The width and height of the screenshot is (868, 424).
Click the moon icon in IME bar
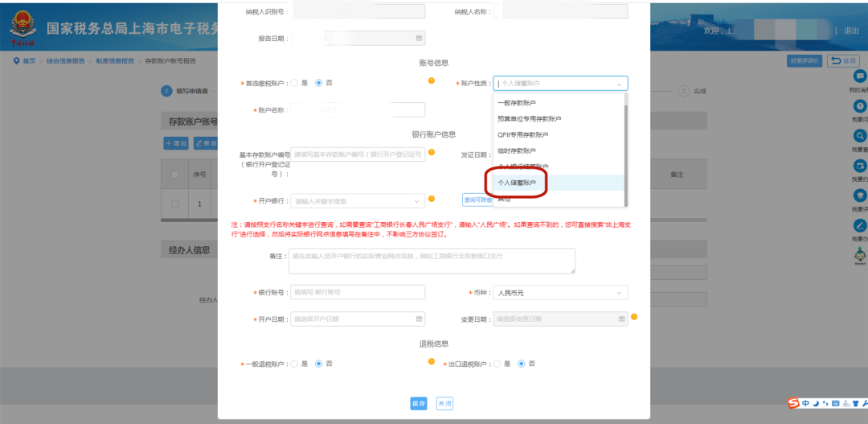(x=816, y=404)
